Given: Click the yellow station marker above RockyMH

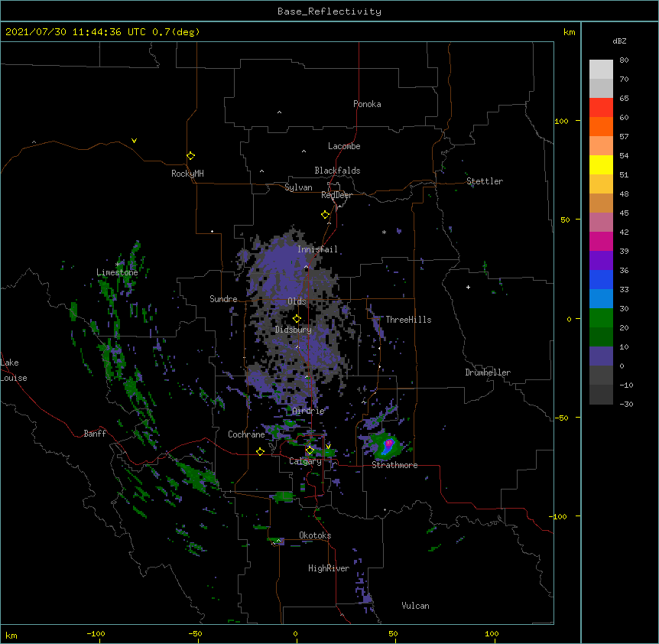Looking at the screenshot, I should (x=190, y=155).
